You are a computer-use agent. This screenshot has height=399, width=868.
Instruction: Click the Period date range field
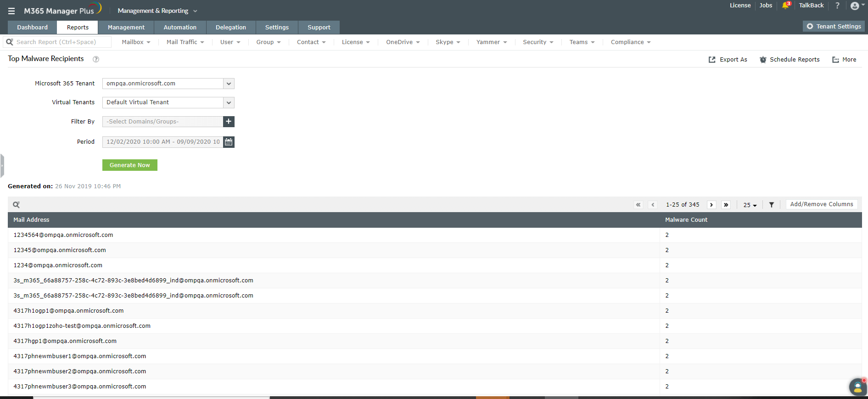coord(162,142)
